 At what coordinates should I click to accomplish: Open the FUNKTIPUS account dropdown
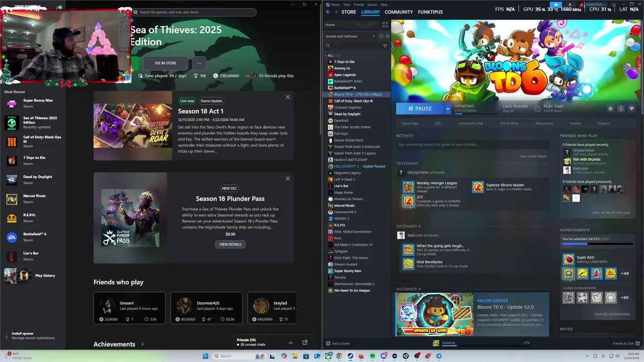[x=596, y=5]
